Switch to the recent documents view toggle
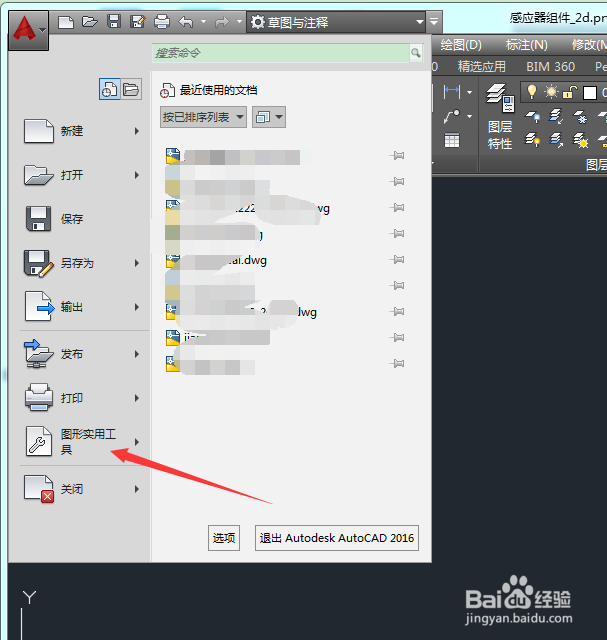The image size is (607, 640). (109, 89)
